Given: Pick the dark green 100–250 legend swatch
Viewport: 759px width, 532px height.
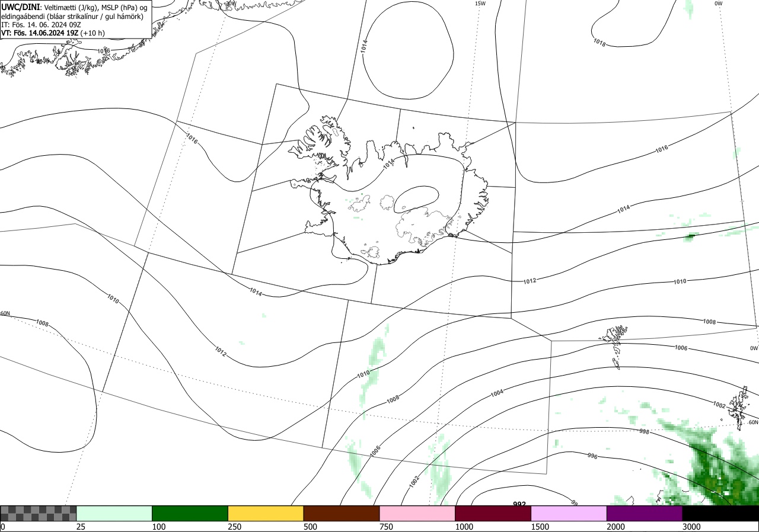Looking at the screenshot, I should (x=190, y=513).
